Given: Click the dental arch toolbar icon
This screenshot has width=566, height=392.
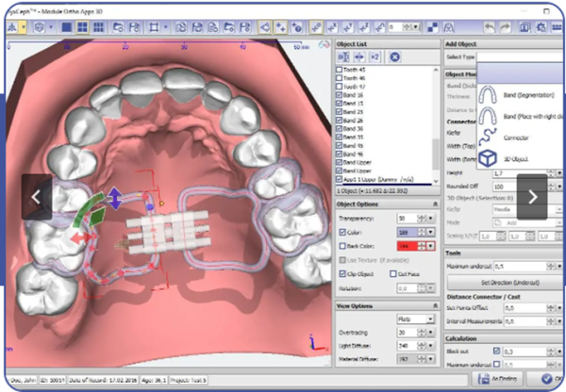Looking at the screenshot, I should pos(448,27).
